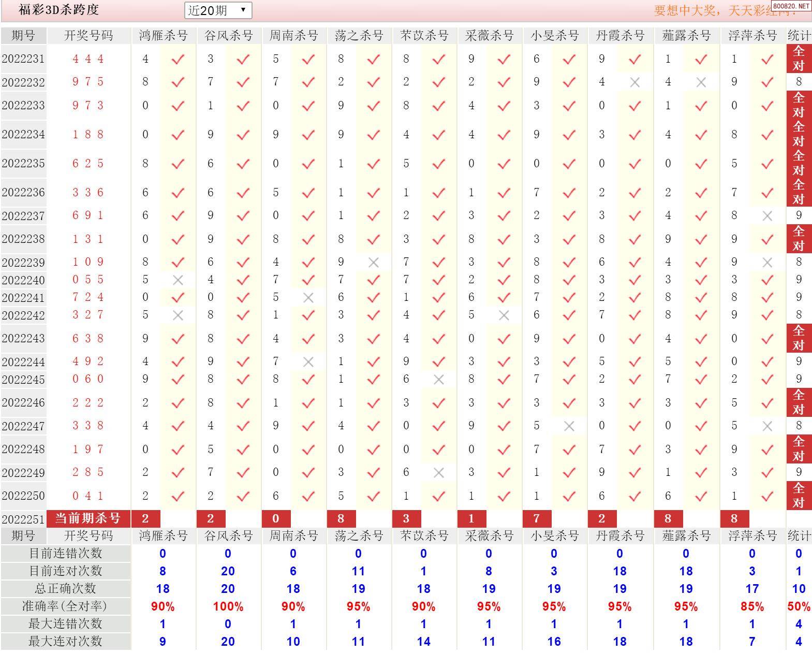This screenshot has height=653, width=812.
Task: Click the gray X for 鸿雁 in row 2022242
Action: (x=178, y=315)
